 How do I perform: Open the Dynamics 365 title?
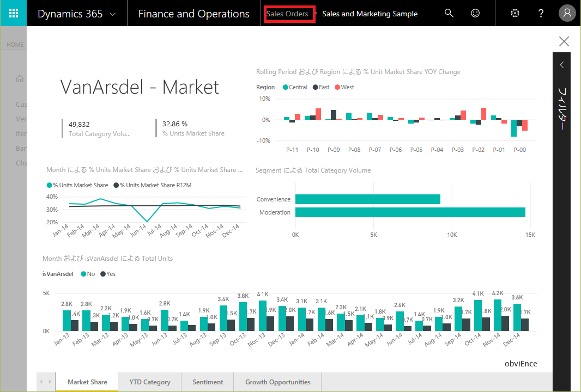[70, 14]
